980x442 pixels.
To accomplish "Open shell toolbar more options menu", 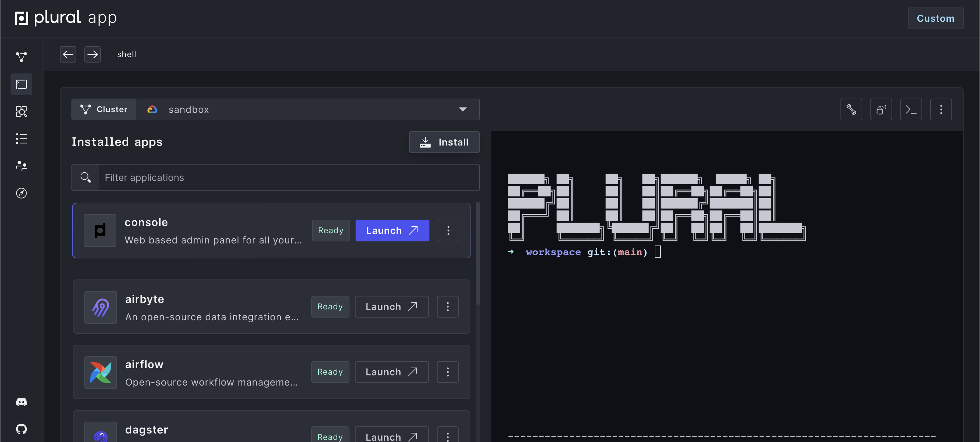I will click(x=941, y=110).
